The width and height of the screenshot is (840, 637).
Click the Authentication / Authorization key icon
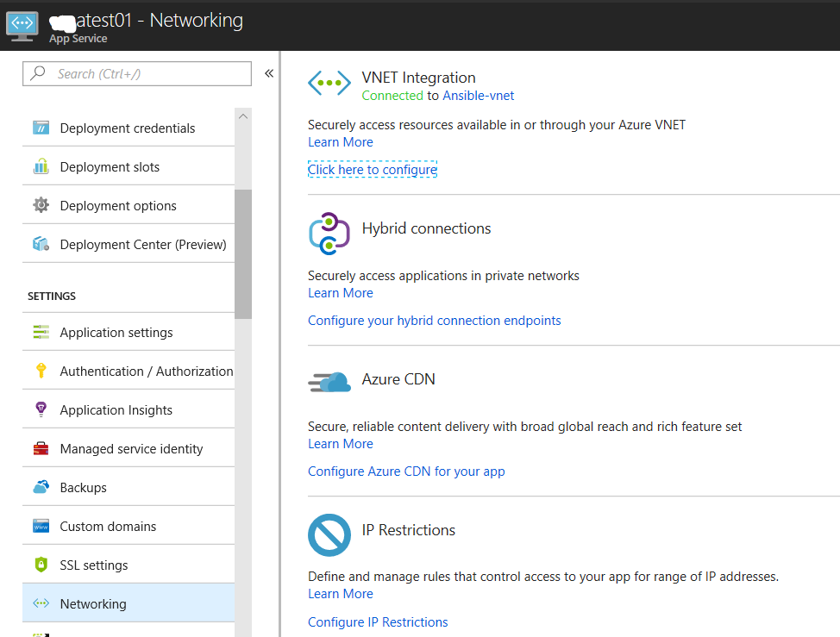pos(41,370)
